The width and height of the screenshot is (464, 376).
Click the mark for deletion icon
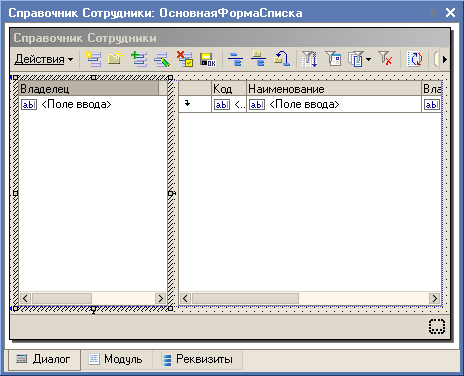click(185, 59)
